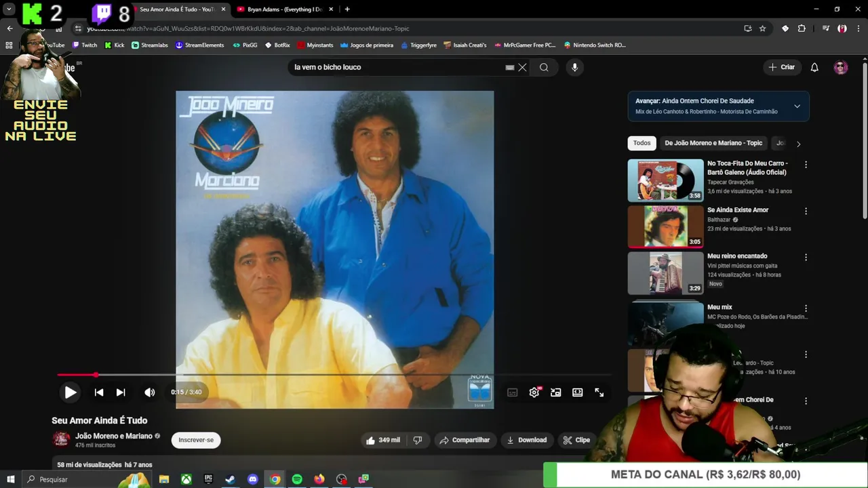
Task: Click the Download button
Action: coord(526,440)
